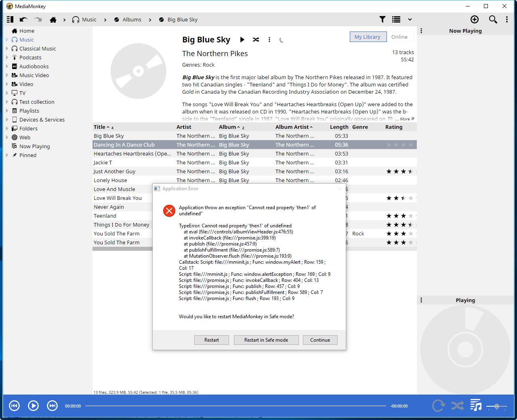The width and height of the screenshot is (517, 420).
Task: Toggle the left sidebar panel visibility
Action: [10, 19]
